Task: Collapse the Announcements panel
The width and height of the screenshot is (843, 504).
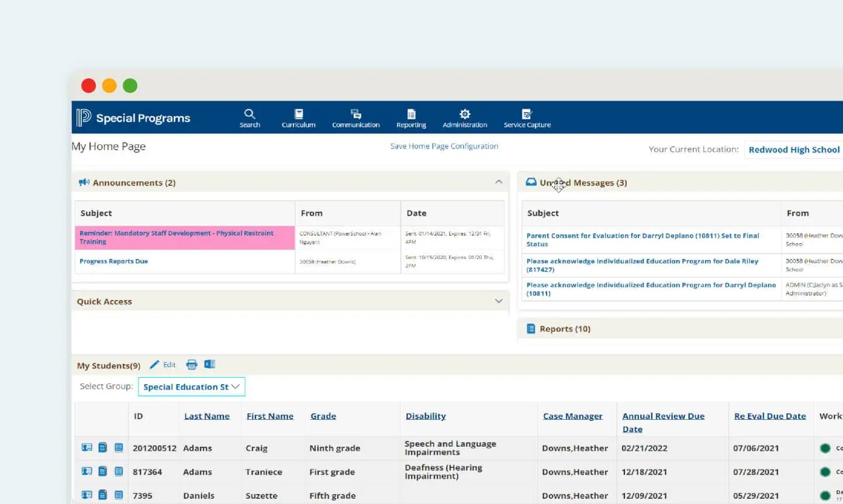Action: point(499,182)
